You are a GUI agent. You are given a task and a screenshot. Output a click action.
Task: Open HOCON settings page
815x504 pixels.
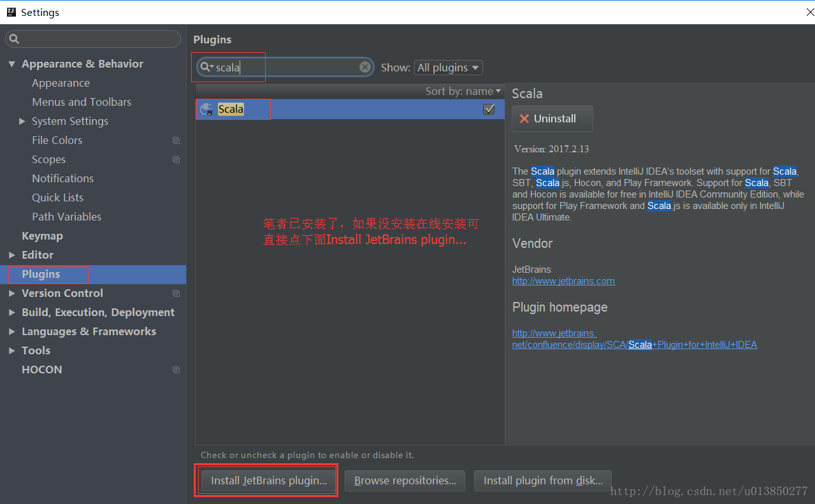42,370
